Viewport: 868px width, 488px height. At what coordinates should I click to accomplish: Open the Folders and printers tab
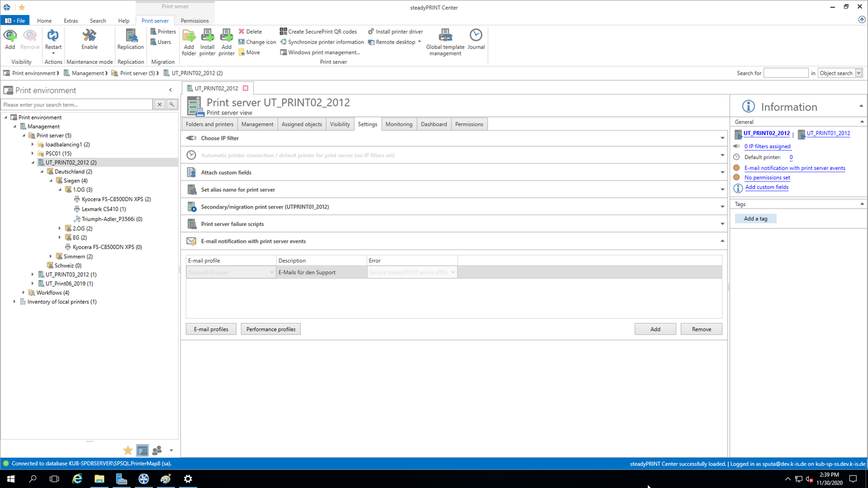pos(210,124)
